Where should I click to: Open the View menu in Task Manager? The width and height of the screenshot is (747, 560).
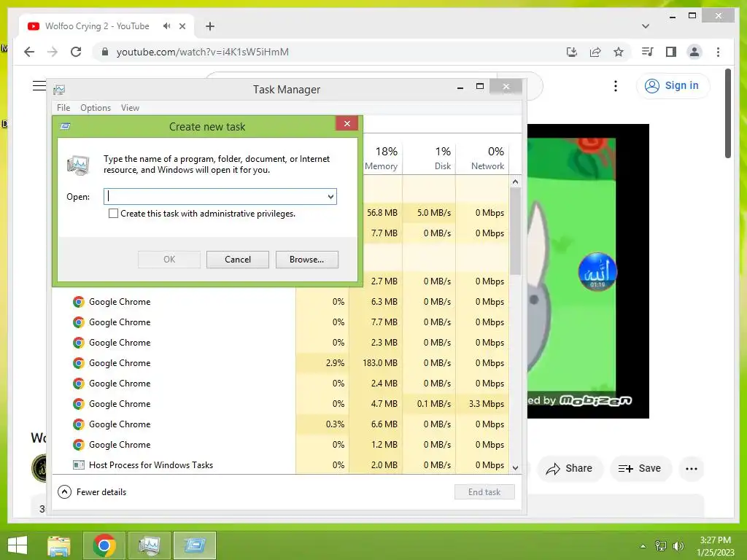tap(130, 108)
